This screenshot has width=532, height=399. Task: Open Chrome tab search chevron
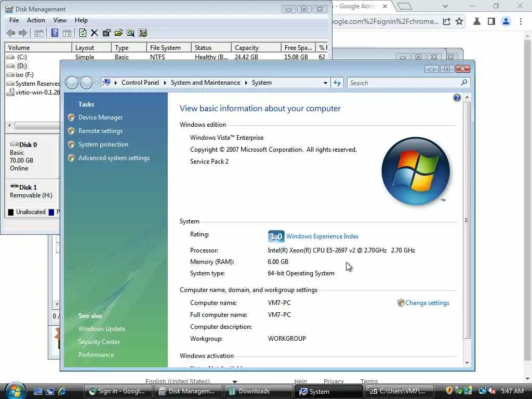tap(445, 6)
